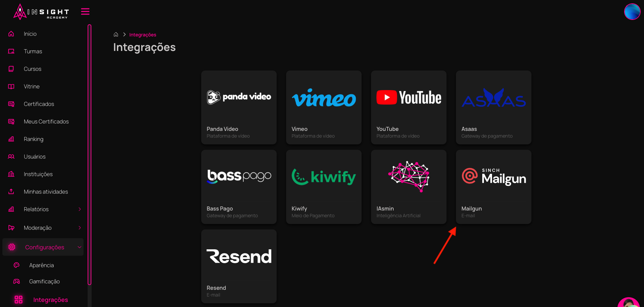The width and height of the screenshot is (644, 307).
Task: Click the Mailgun card title text
Action: [x=471, y=208]
